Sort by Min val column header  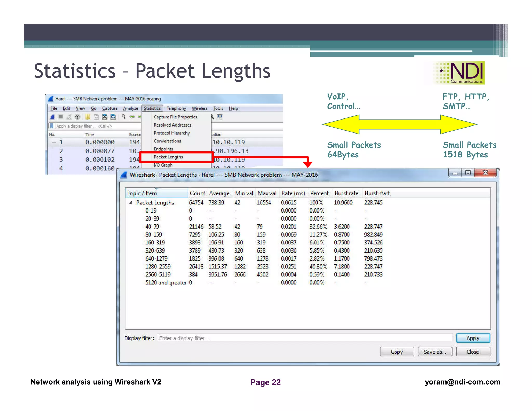[244, 193]
